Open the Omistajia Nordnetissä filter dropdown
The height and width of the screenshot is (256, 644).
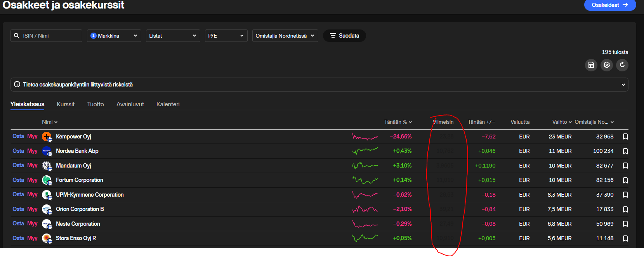pos(285,36)
